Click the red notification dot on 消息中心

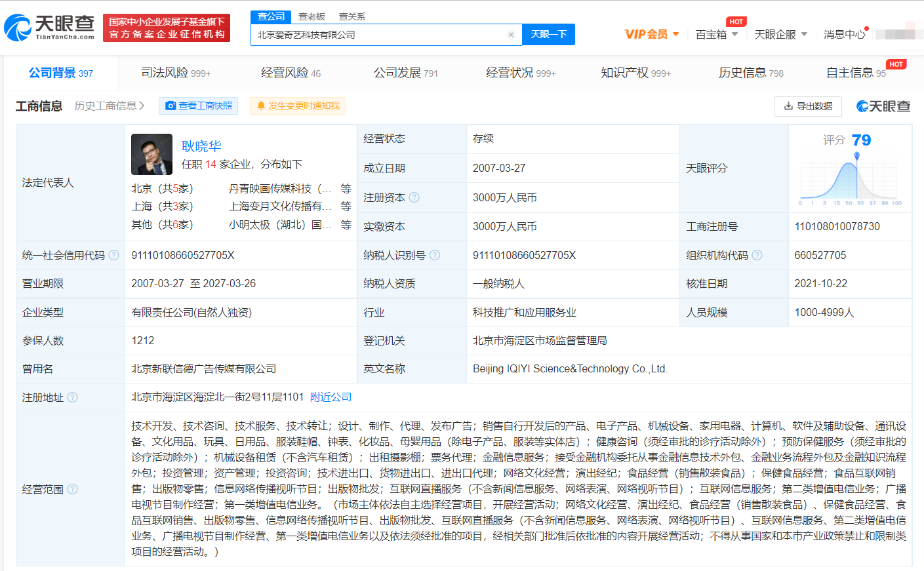[x=867, y=29]
